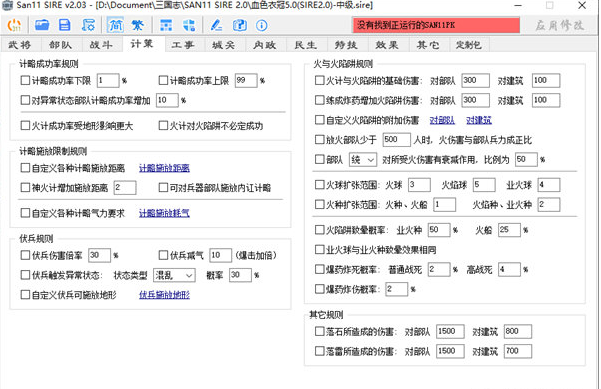The height and width of the screenshot is (389, 601).
Task: Switch to 武将 tab
Action: pyautogui.click(x=20, y=45)
